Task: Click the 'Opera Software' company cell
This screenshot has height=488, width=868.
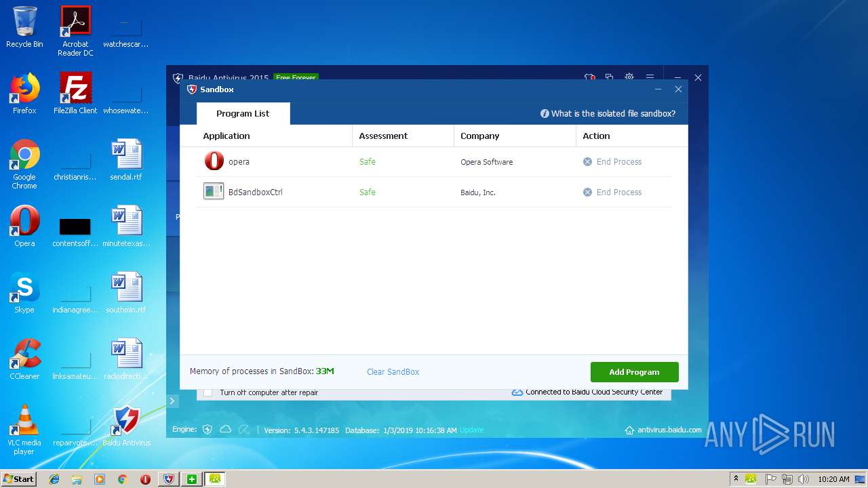Action: 486,162
